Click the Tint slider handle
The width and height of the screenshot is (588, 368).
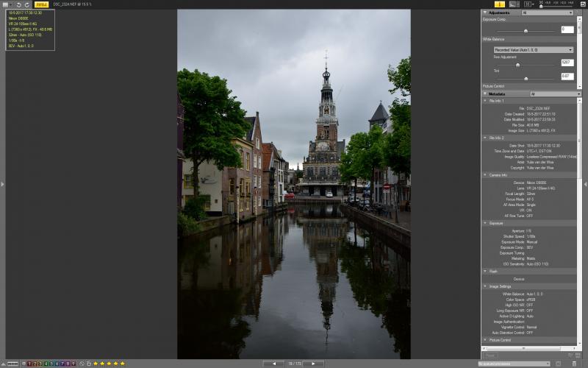tap(526, 79)
